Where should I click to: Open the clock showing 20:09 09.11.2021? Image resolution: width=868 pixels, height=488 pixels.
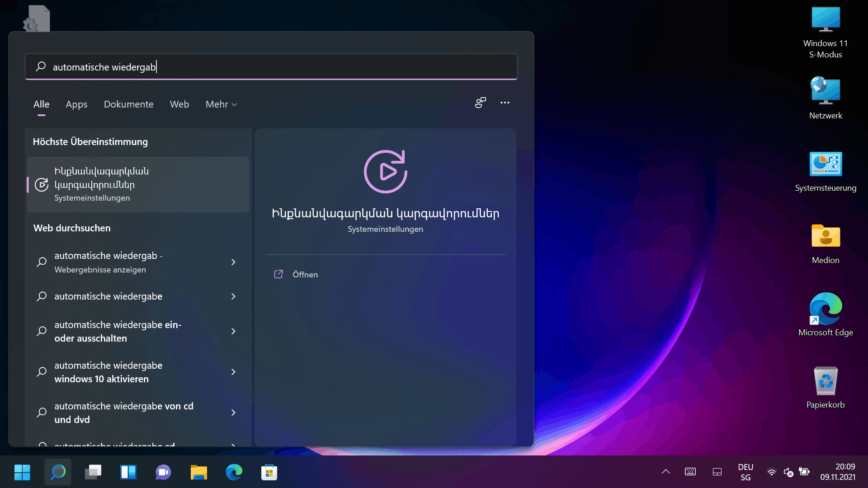coord(838,472)
